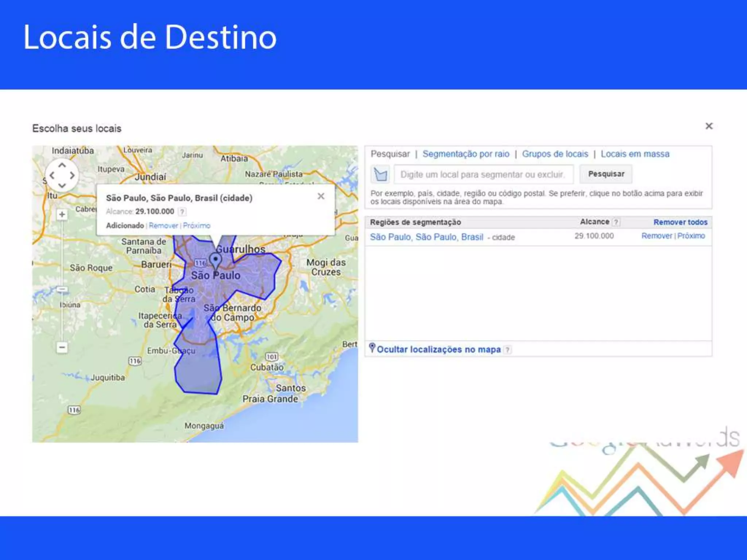Click Cotia label on the map

coord(145,289)
